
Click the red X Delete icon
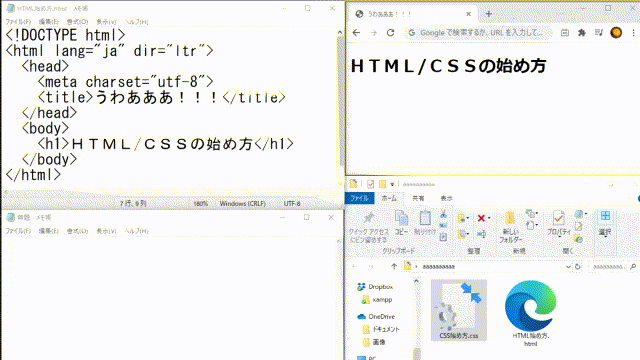point(481,218)
